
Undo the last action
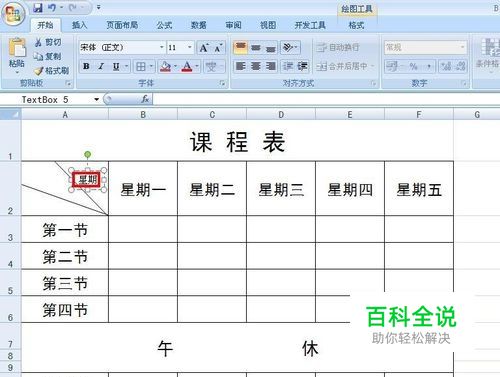(52, 8)
